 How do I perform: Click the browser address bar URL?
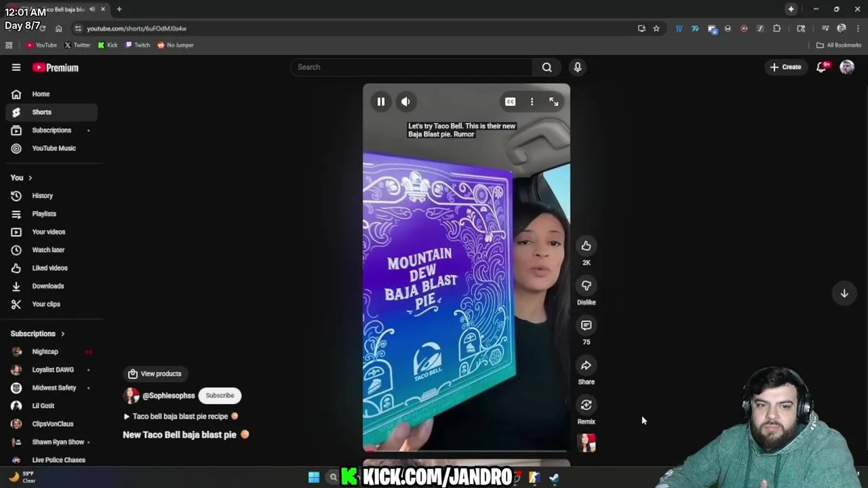[136, 28]
